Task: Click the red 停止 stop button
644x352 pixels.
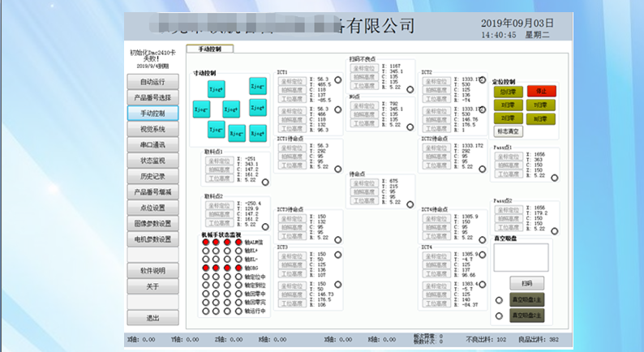Action: pyautogui.click(x=541, y=91)
